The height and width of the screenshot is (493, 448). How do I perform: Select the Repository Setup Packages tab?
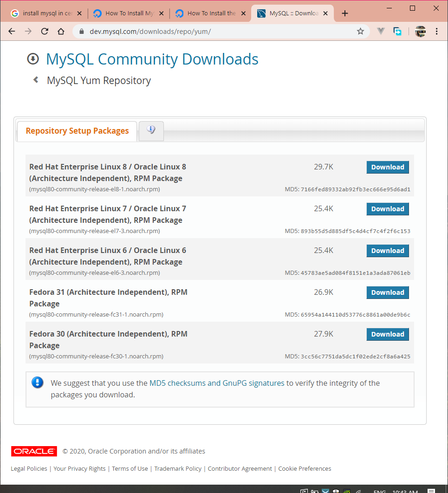click(x=77, y=131)
